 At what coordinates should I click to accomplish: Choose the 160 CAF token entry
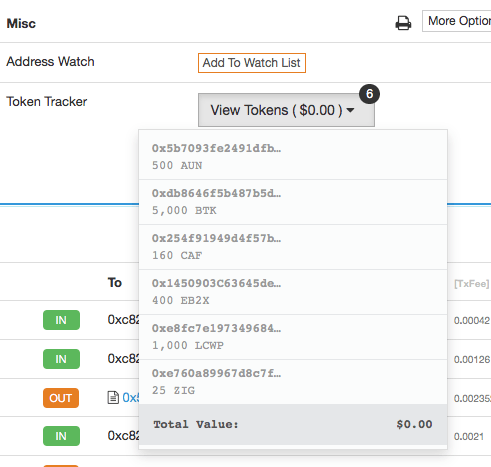(293, 247)
